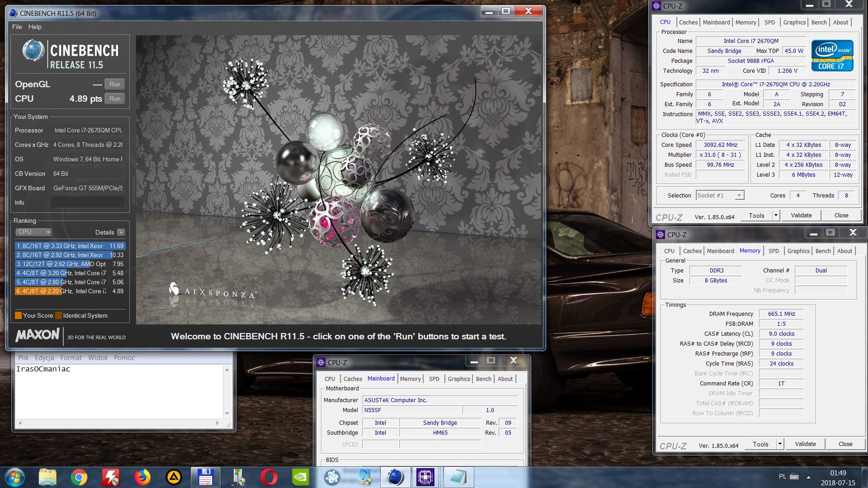The width and height of the screenshot is (868, 488).
Task: Click Tools button in Memory CPU-Z window
Action: [760, 444]
